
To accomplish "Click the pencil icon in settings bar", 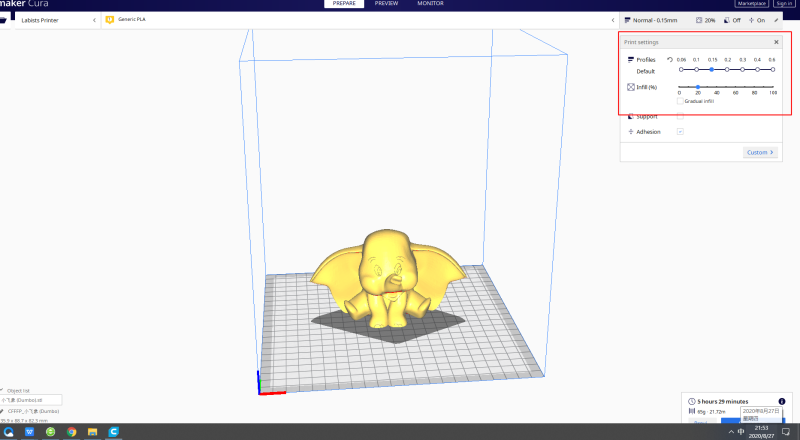I will coord(776,20).
